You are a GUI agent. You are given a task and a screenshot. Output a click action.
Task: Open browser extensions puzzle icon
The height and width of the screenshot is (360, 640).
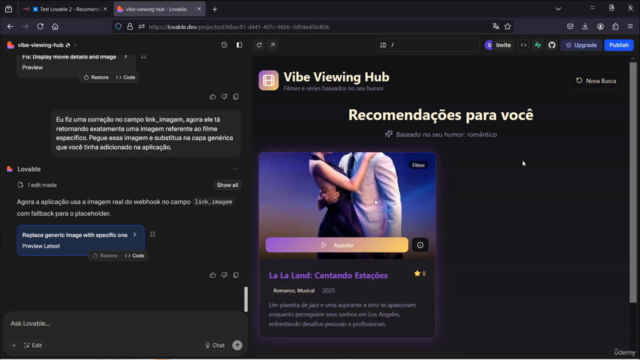[616, 27]
